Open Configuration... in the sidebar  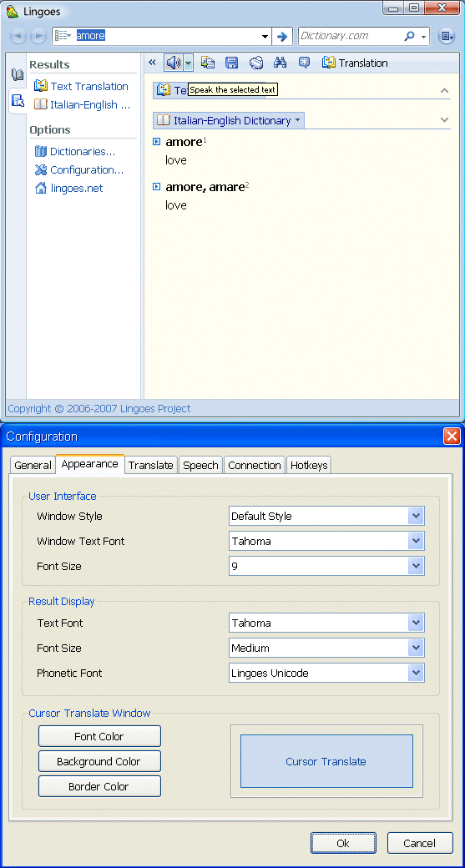pos(78,169)
